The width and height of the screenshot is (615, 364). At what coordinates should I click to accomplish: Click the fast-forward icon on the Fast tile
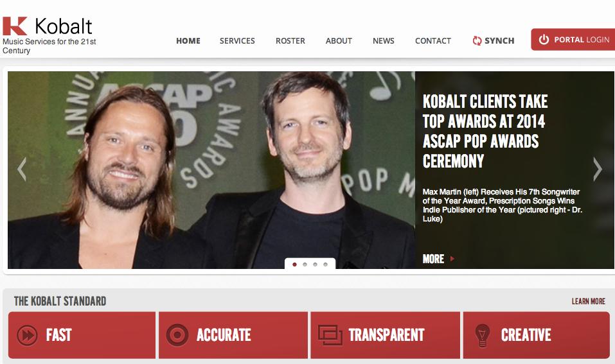[27, 335]
